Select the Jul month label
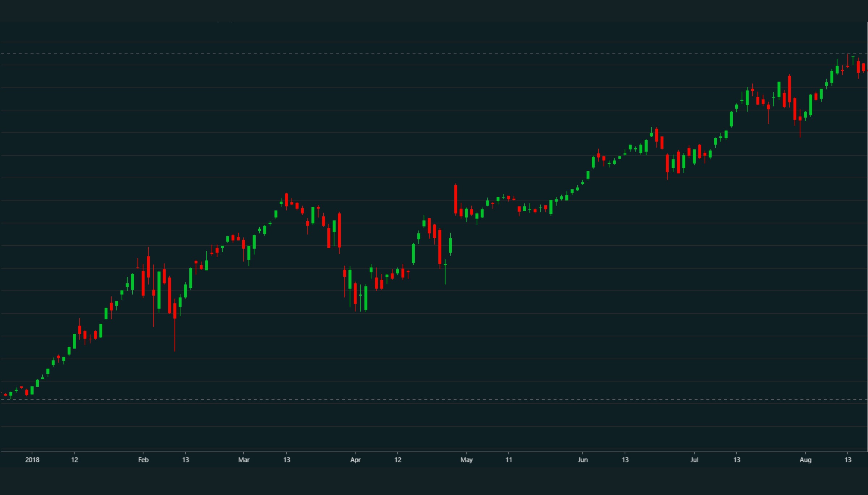The height and width of the screenshot is (495, 868). pos(694,460)
